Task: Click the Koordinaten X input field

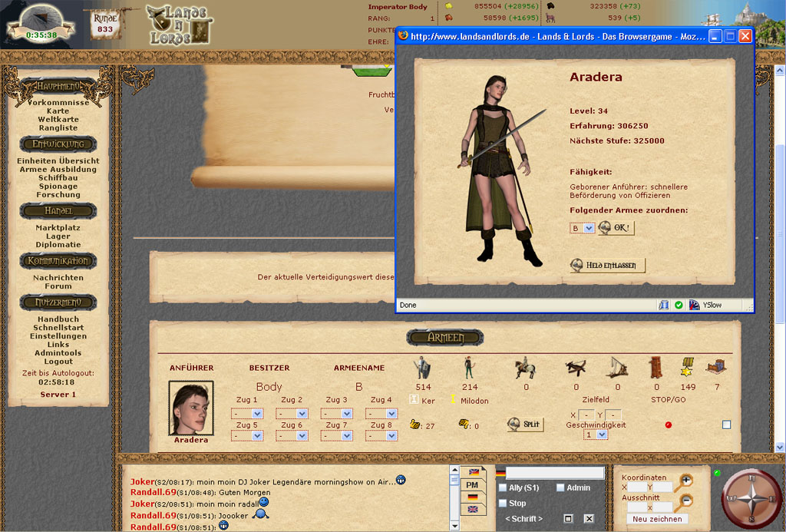Action: tap(636, 487)
